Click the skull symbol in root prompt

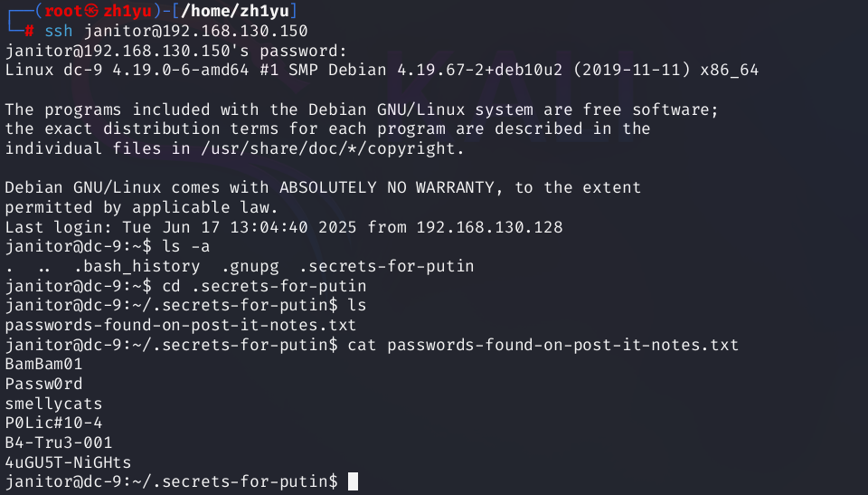[x=80, y=11]
